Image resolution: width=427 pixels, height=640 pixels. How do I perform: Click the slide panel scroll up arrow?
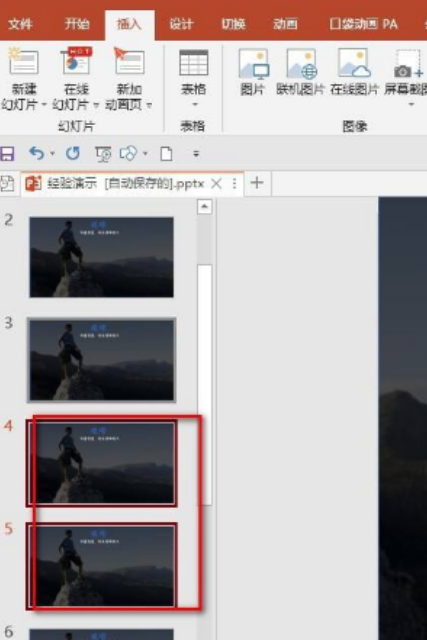[205, 207]
